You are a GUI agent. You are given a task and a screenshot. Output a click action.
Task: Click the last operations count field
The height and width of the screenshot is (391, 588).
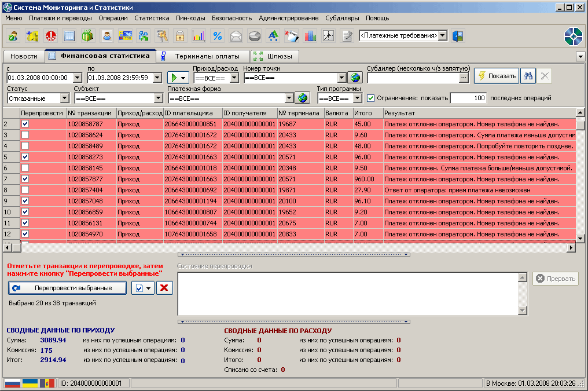click(468, 98)
